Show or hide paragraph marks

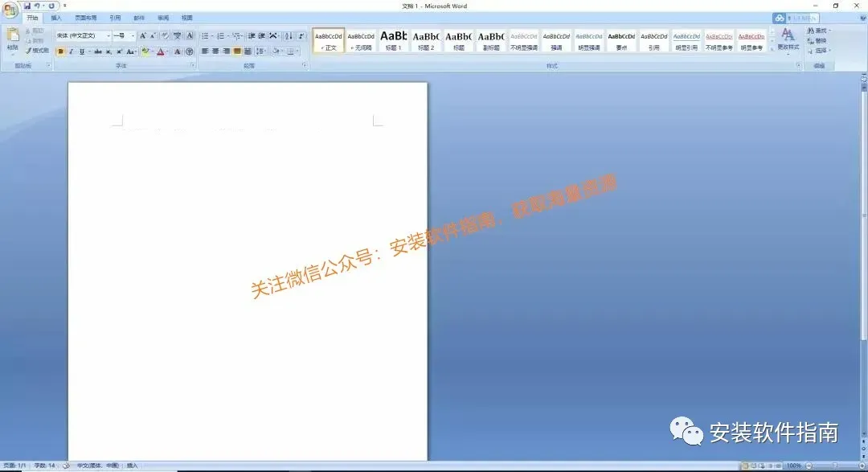click(x=301, y=36)
